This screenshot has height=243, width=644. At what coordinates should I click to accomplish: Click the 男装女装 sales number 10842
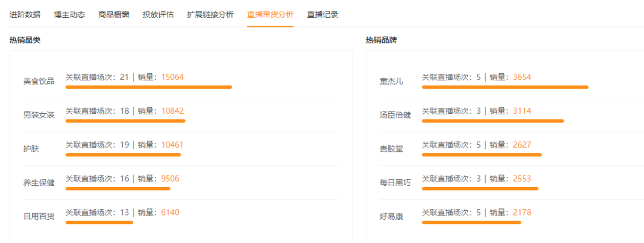172,111
